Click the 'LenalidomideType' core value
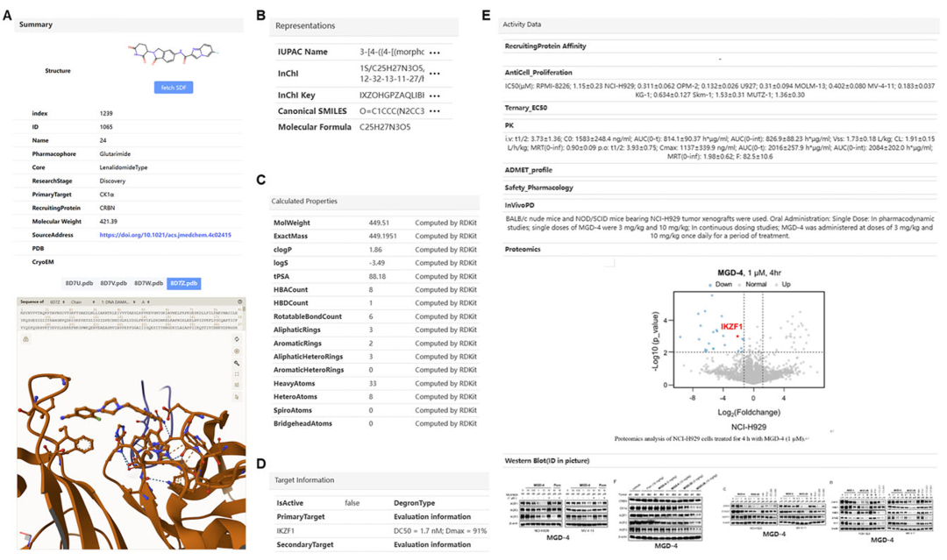The width and height of the screenshot is (947, 560). pyautogui.click(x=124, y=167)
